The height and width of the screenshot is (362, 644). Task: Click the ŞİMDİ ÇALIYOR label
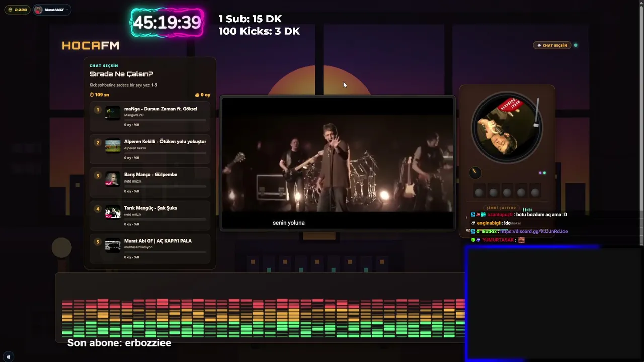coord(501,208)
